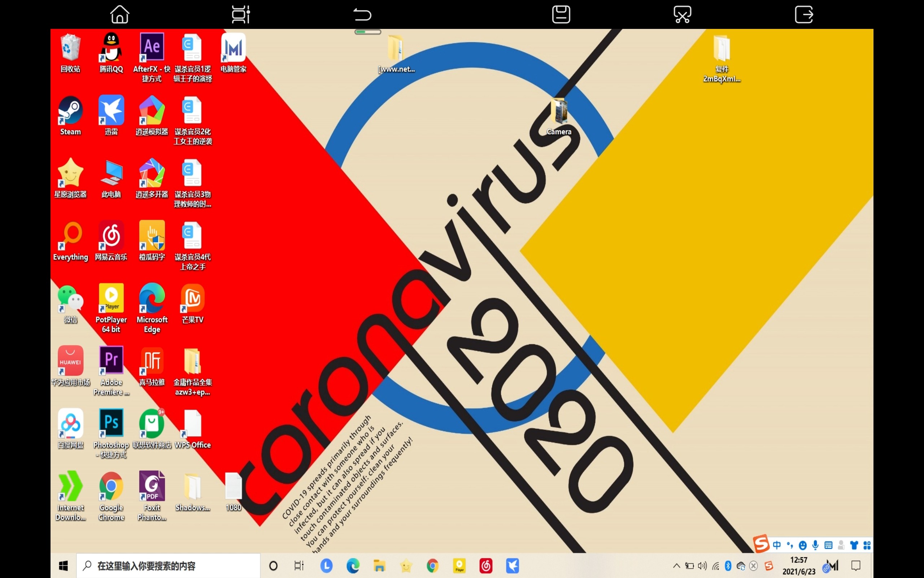924x578 pixels.
Task: Select the 此电脑 This PC icon
Action: 111,173
